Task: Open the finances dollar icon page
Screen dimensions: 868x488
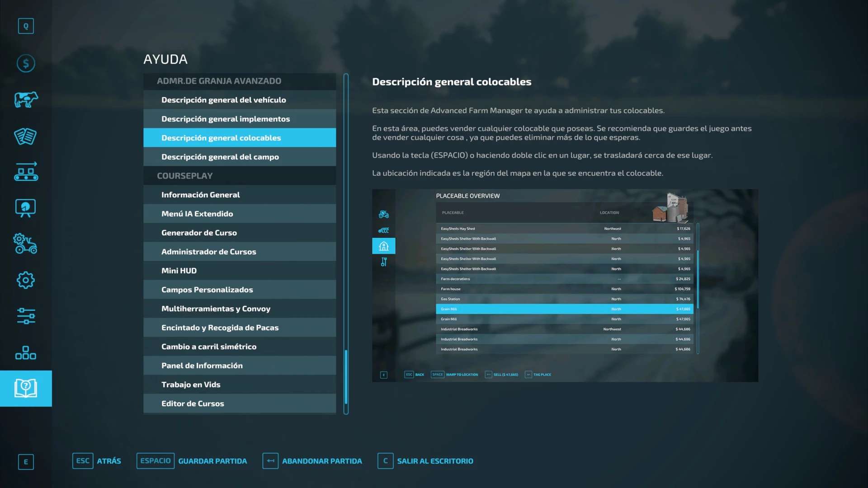Action: pos(26,63)
